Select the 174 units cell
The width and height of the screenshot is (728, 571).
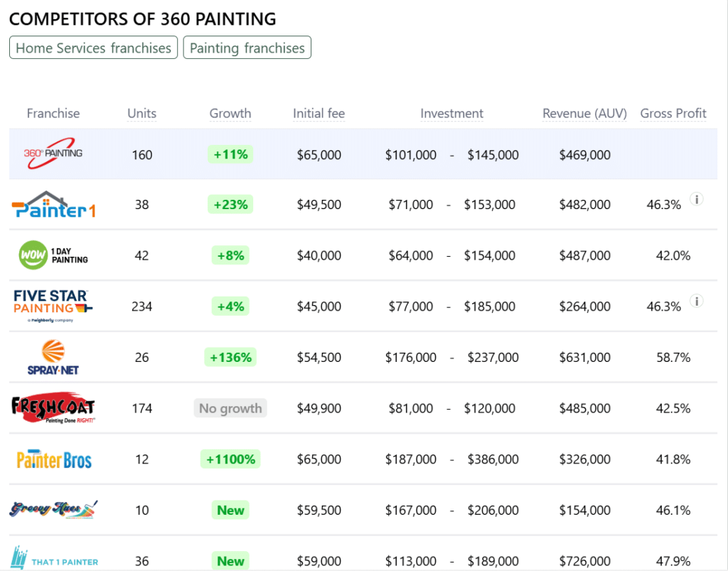141,408
